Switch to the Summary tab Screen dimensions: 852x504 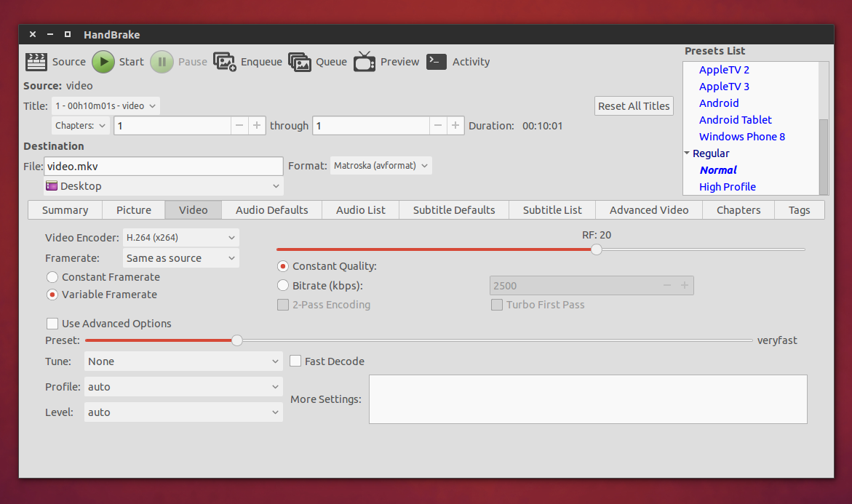65,210
